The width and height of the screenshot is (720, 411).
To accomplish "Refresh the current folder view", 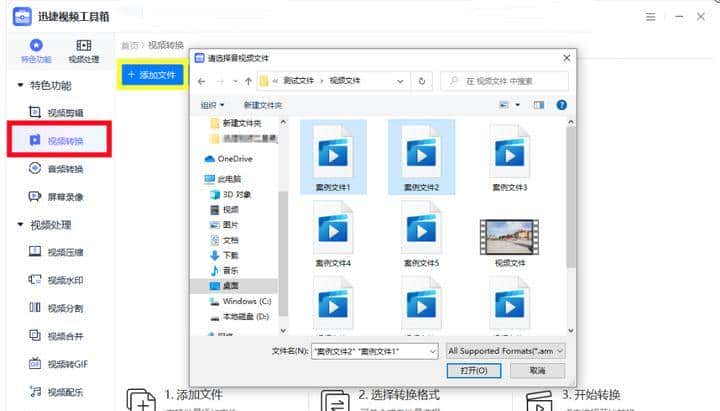I will 422,81.
